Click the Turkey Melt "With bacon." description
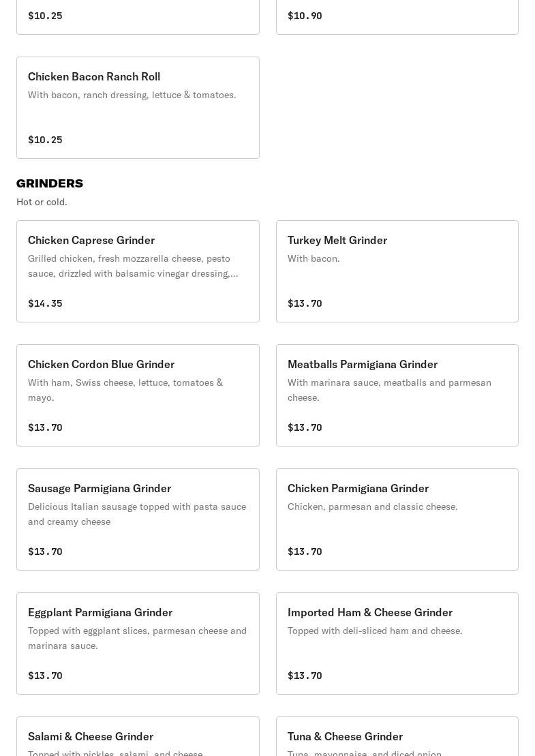The height and width of the screenshot is (756, 535). (314, 258)
